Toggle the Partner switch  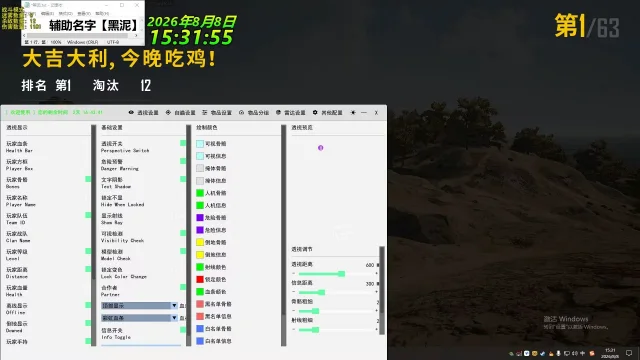pos(183,287)
